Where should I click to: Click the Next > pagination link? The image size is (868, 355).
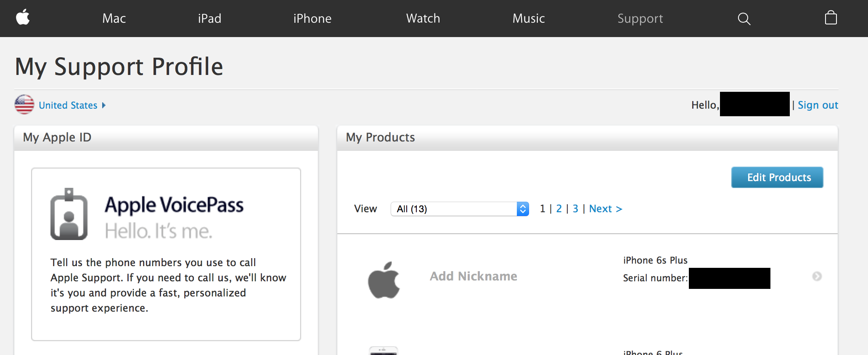(606, 209)
